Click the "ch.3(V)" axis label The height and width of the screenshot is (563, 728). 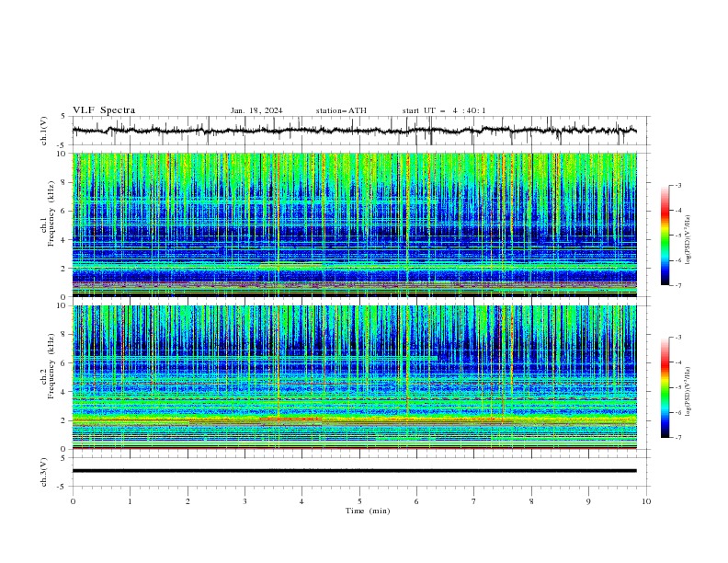pyautogui.click(x=44, y=472)
